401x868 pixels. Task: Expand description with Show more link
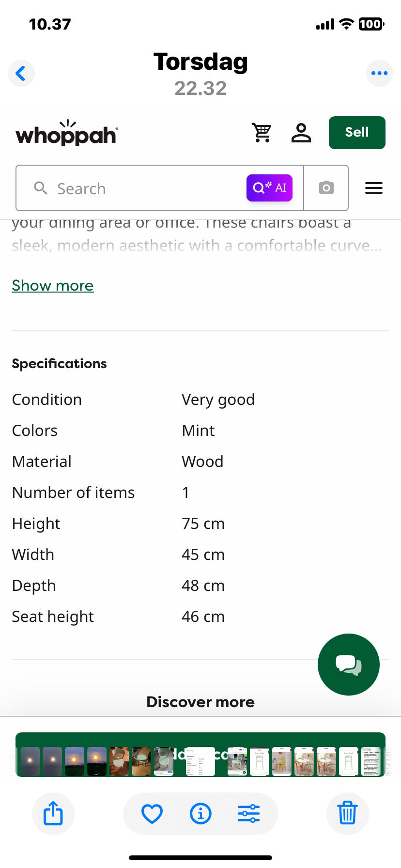53,286
